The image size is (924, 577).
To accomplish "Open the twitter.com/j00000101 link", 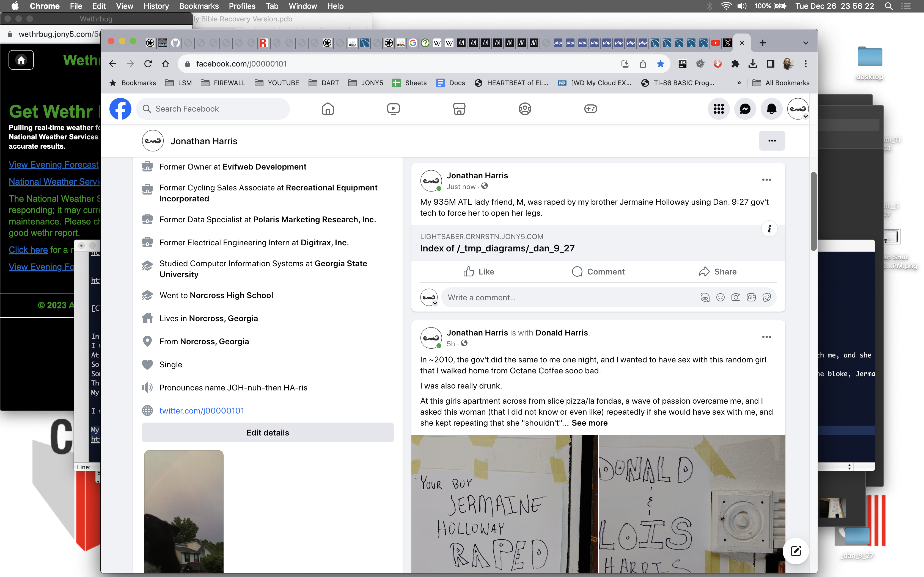I will tap(202, 410).
